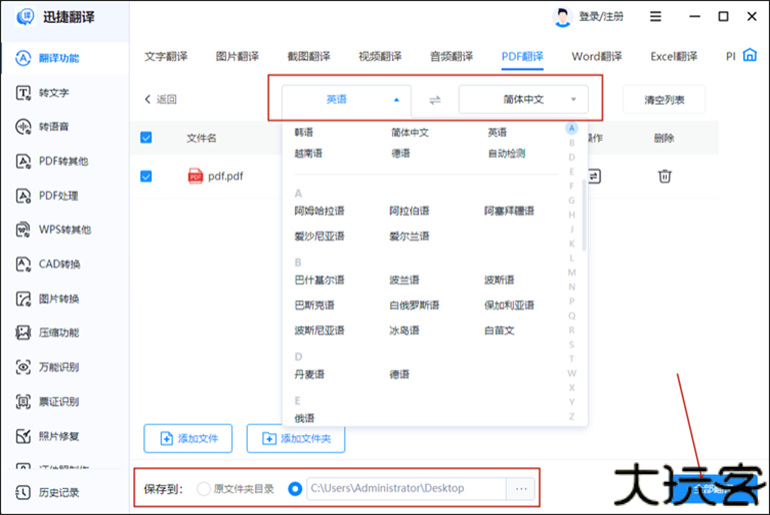
Task: Choose 巴斯克语 in the language list
Action: 314,305
